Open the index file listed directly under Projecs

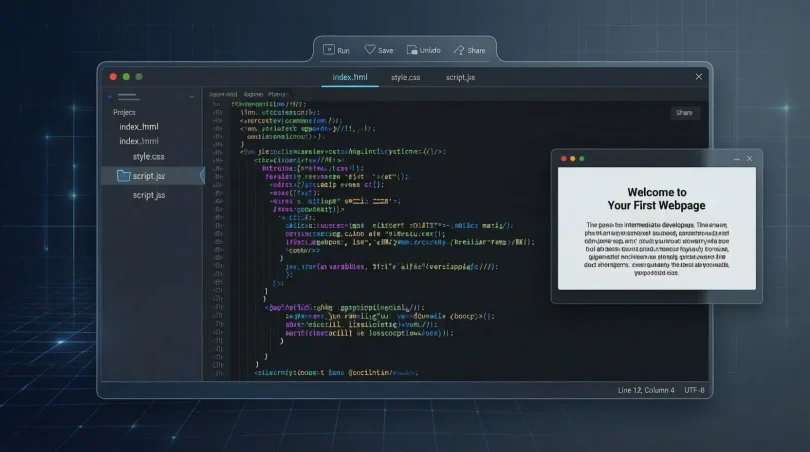[138, 127]
